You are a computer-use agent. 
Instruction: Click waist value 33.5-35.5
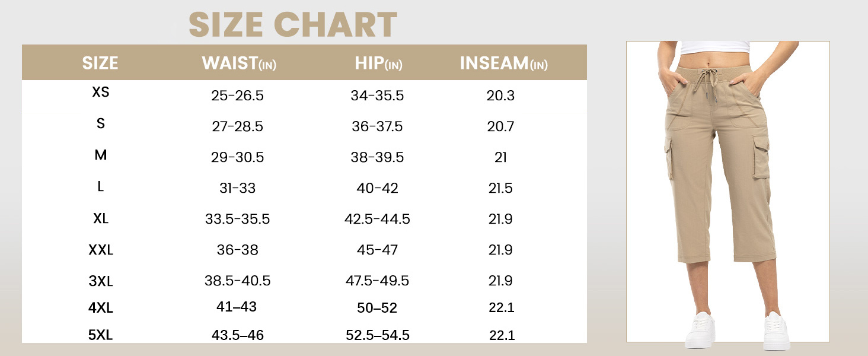pos(237,219)
